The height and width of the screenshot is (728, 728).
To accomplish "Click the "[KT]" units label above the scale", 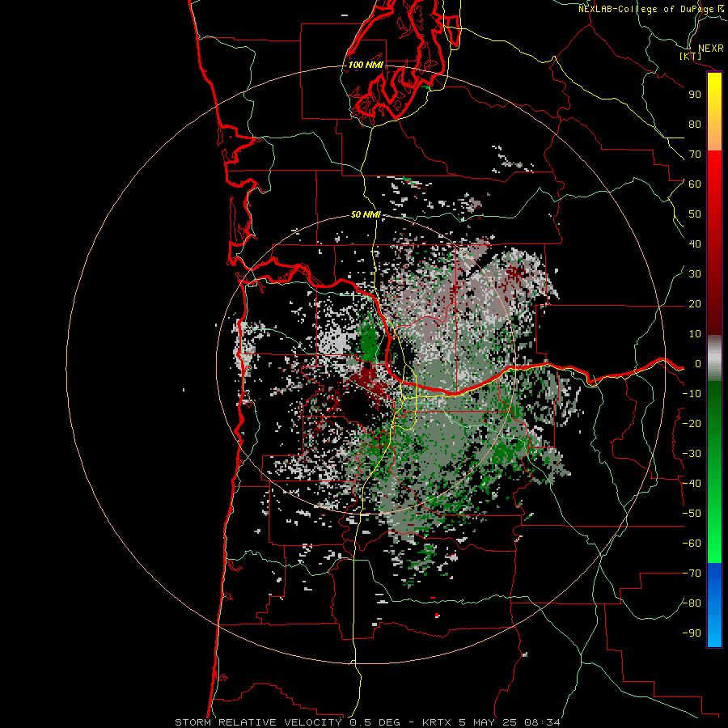I will [691, 56].
